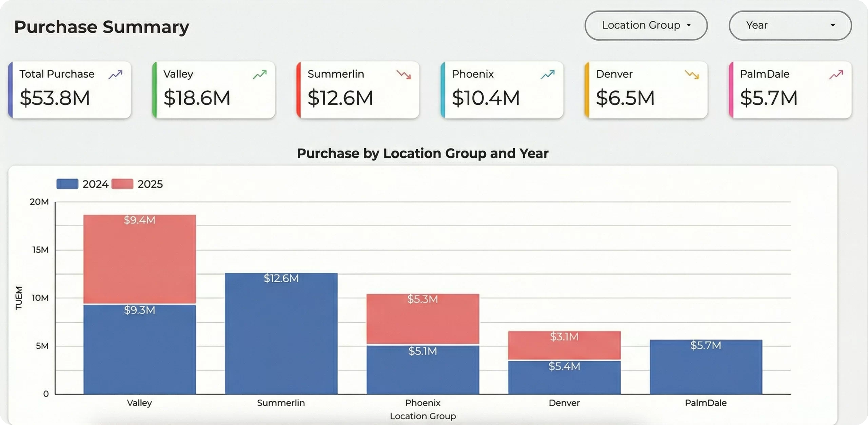This screenshot has width=868, height=425.
Task: Hide the 2025 data by clicking its legend entry
Action: [x=150, y=184]
